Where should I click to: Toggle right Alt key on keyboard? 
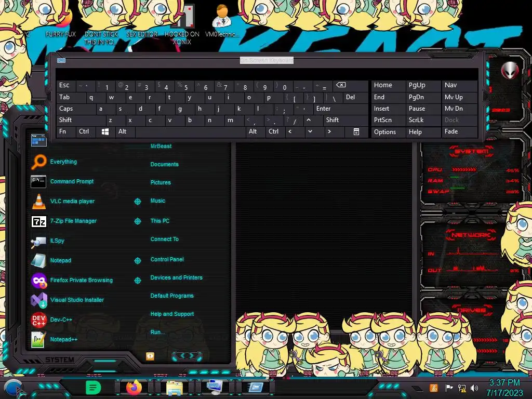(x=256, y=131)
